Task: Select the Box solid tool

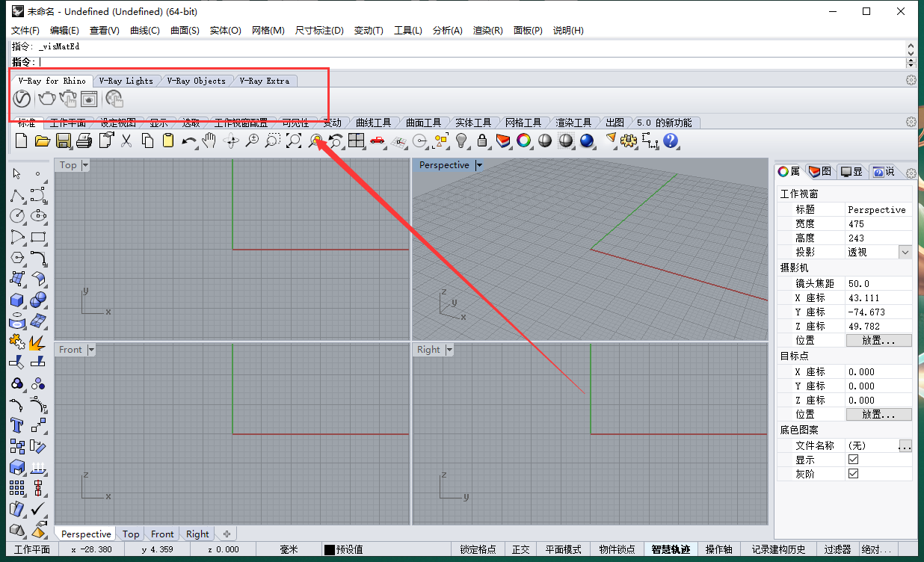Action: 16,300
